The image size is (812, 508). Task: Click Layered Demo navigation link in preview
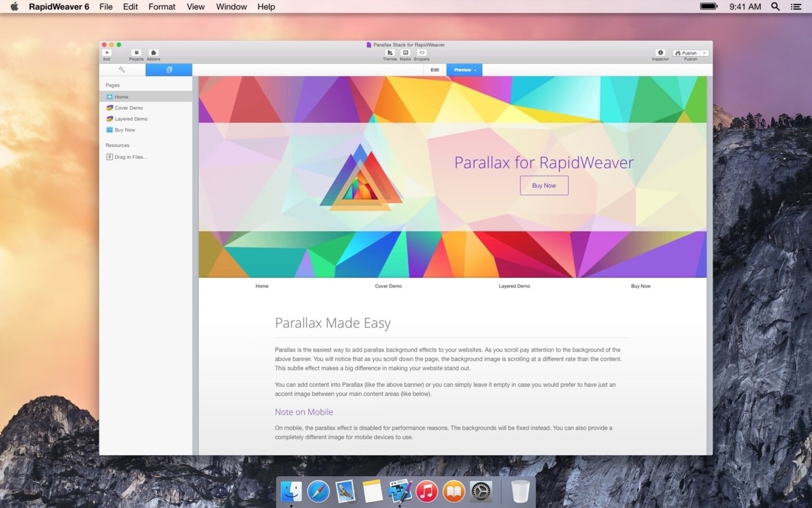click(x=514, y=286)
